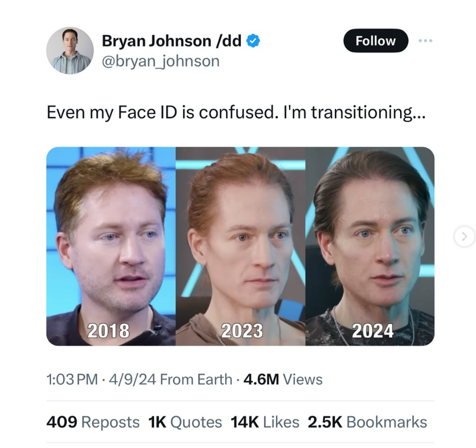Viewport: 476px width, 448px height.
Task: Open the Bryan Johnson /dd display name
Action: (x=172, y=41)
